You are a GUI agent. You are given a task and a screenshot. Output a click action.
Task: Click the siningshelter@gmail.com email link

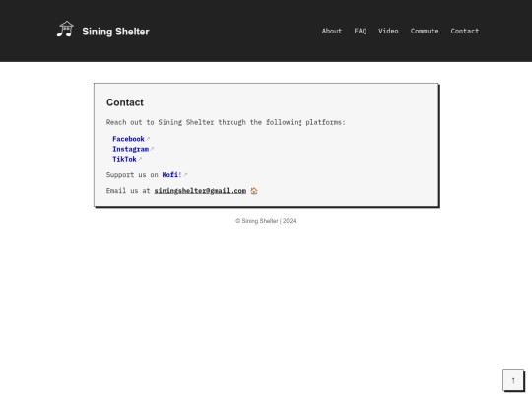pyautogui.click(x=200, y=191)
